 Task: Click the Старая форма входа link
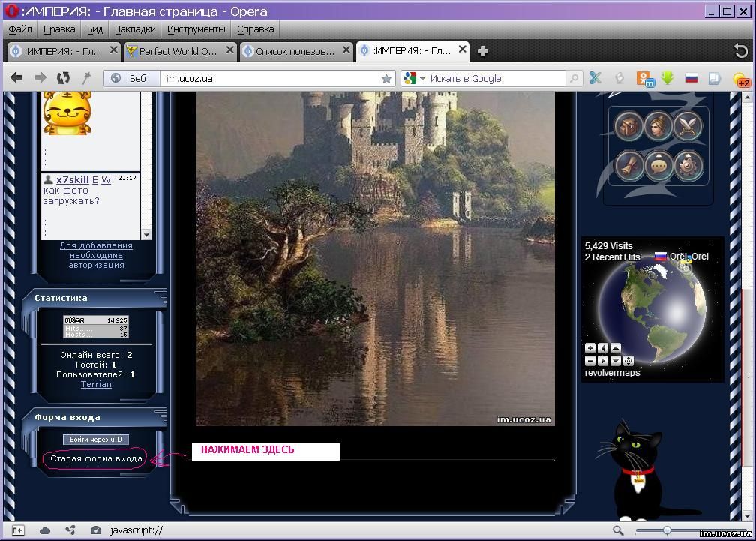97,458
